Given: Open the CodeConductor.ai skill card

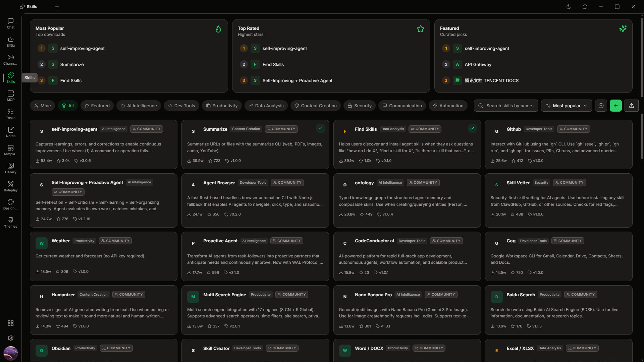Looking at the screenshot, I should (407, 256).
